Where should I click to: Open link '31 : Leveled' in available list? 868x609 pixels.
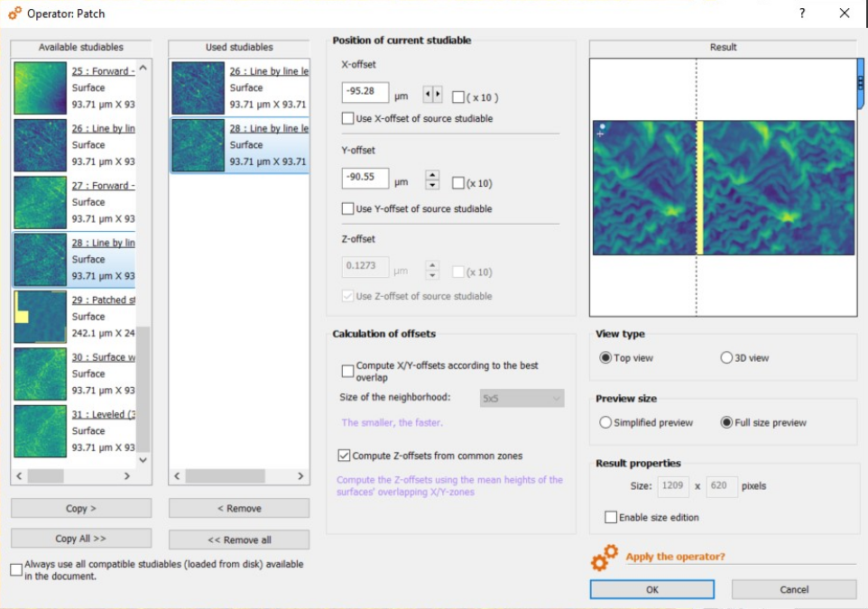pyautogui.click(x=104, y=415)
